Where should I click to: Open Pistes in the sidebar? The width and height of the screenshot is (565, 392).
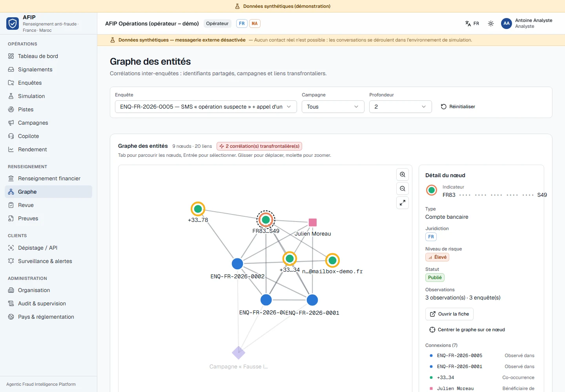[49, 109]
